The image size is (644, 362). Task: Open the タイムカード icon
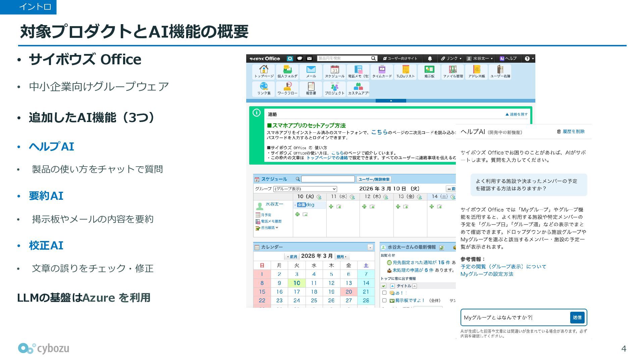pos(382,71)
